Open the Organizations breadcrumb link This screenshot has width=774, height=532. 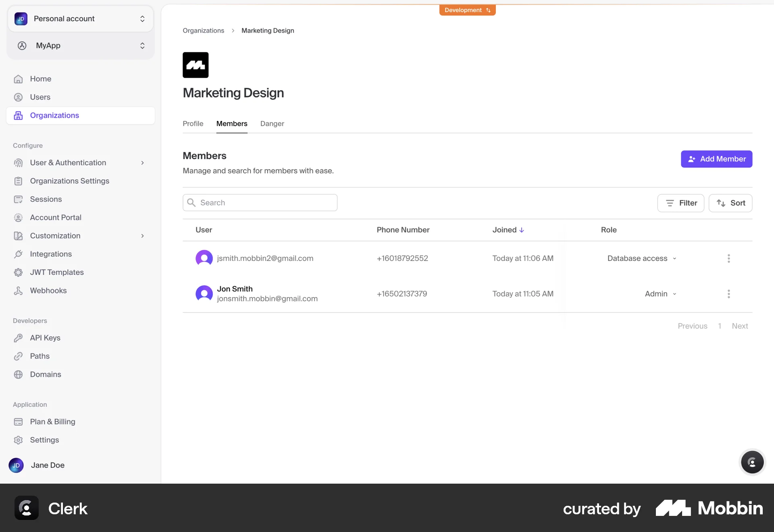tap(203, 30)
